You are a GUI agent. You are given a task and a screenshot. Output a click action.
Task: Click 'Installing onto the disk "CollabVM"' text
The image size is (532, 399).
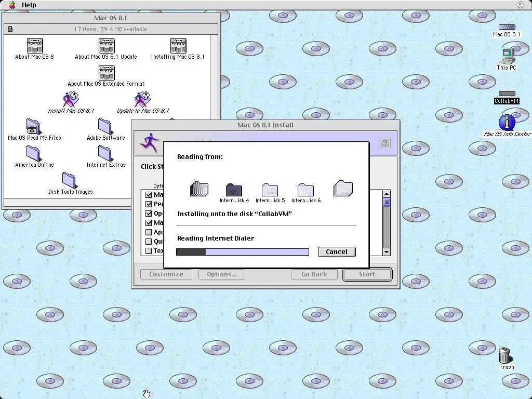click(235, 214)
